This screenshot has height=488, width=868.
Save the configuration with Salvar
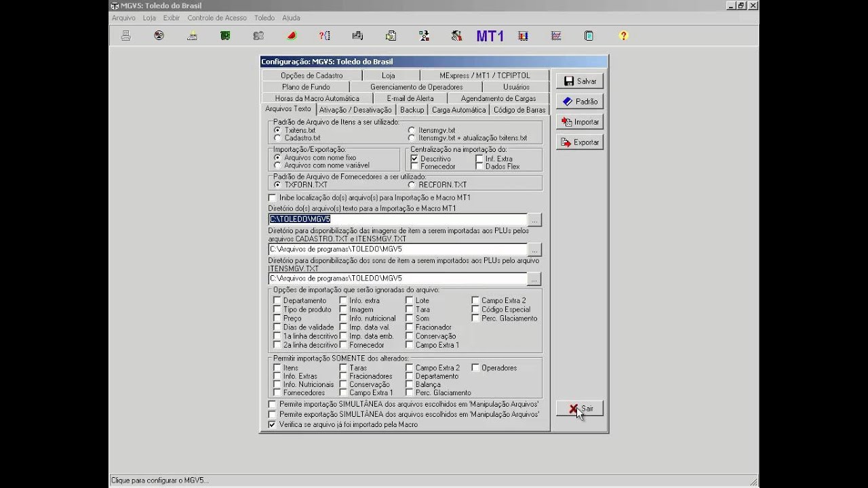point(580,81)
